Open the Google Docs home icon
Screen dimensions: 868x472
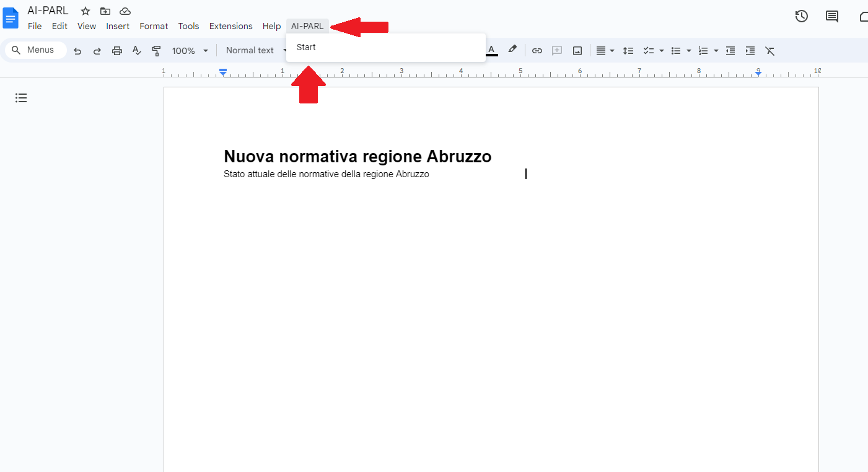[x=11, y=18]
